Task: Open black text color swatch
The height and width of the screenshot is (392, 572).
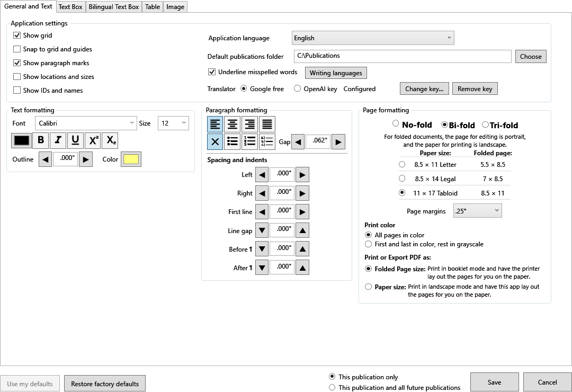Action: click(21, 140)
